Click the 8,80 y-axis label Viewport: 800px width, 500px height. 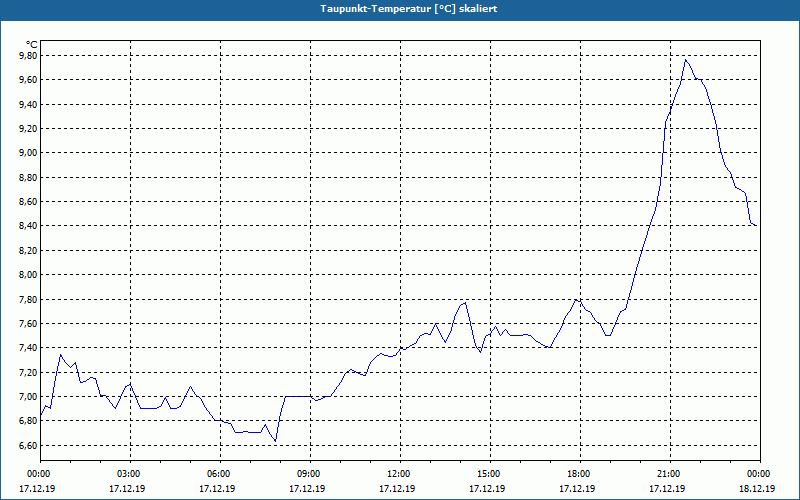pyautogui.click(x=28, y=178)
